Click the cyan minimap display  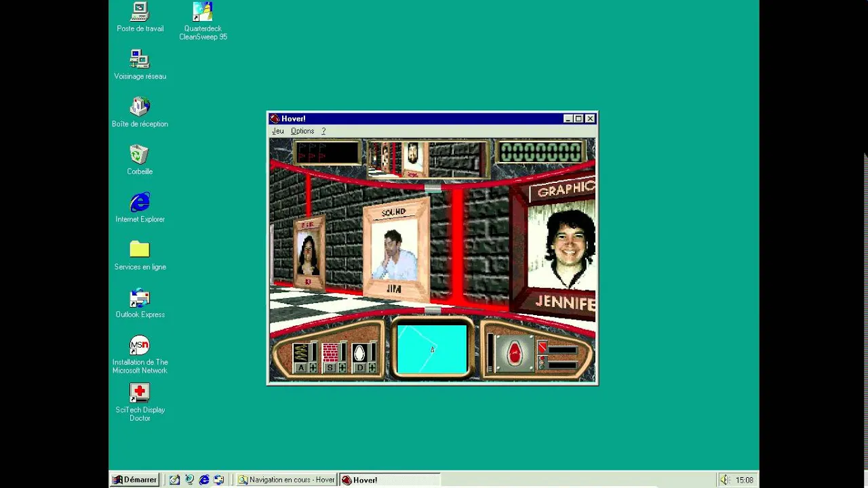(x=432, y=349)
